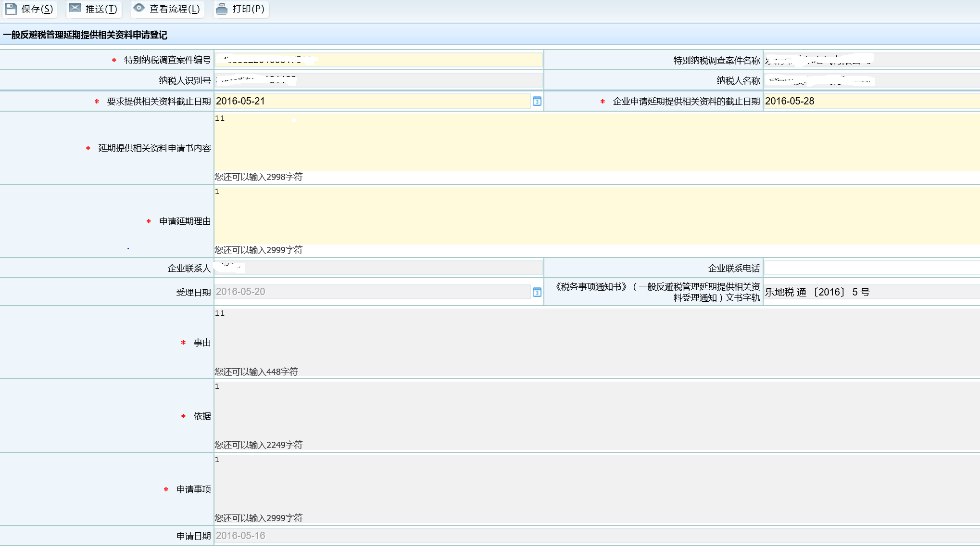Viewport: 980px width, 552px height.
Task: Click the 纳税人识别号 field
Action: point(378,80)
